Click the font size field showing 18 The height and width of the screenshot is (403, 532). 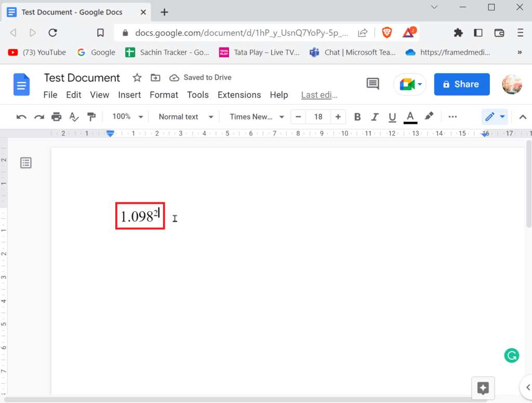tap(318, 117)
